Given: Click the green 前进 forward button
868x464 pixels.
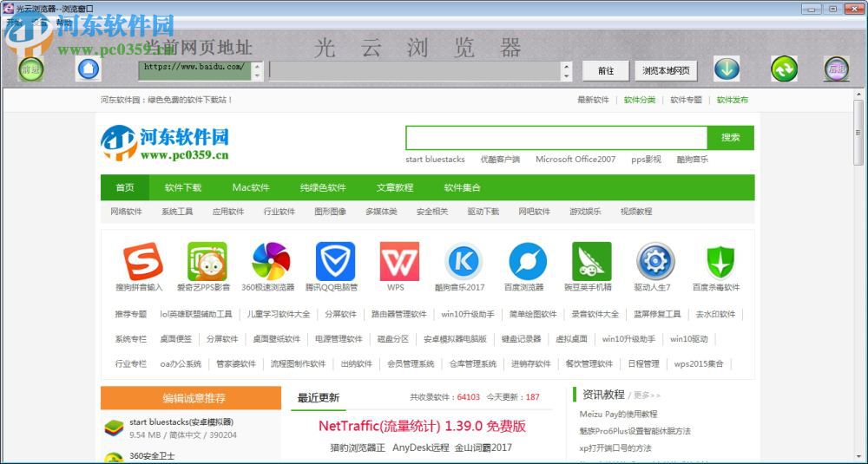Looking at the screenshot, I should tap(30, 69).
